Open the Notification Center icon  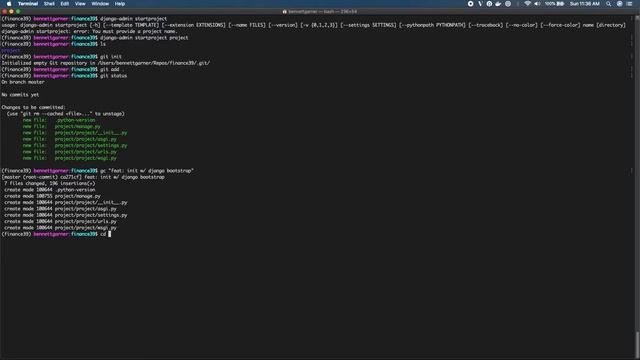(629, 4)
